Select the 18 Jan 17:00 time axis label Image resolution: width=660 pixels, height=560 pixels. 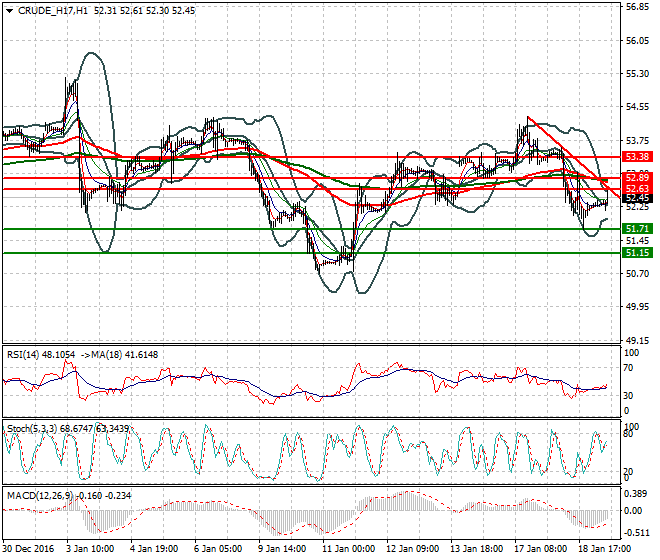tap(604, 549)
